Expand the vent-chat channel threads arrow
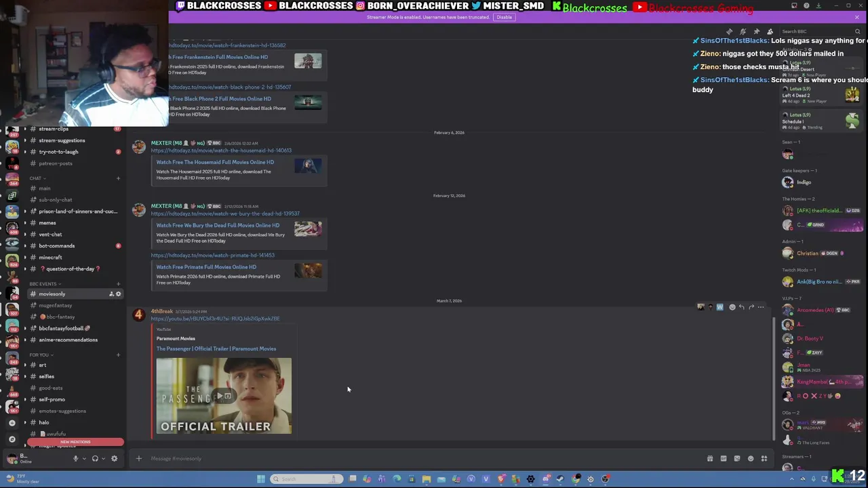The image size is (868, 488). coord(25,235)
